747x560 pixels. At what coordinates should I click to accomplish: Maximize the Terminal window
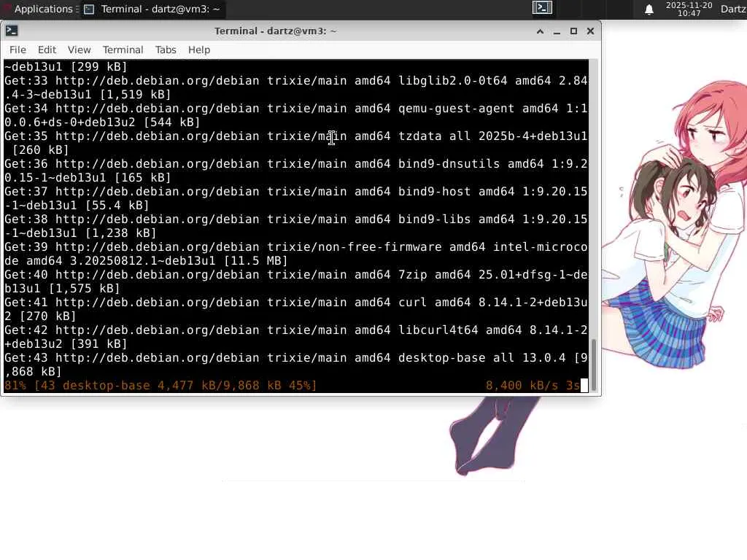coord(573,31)
